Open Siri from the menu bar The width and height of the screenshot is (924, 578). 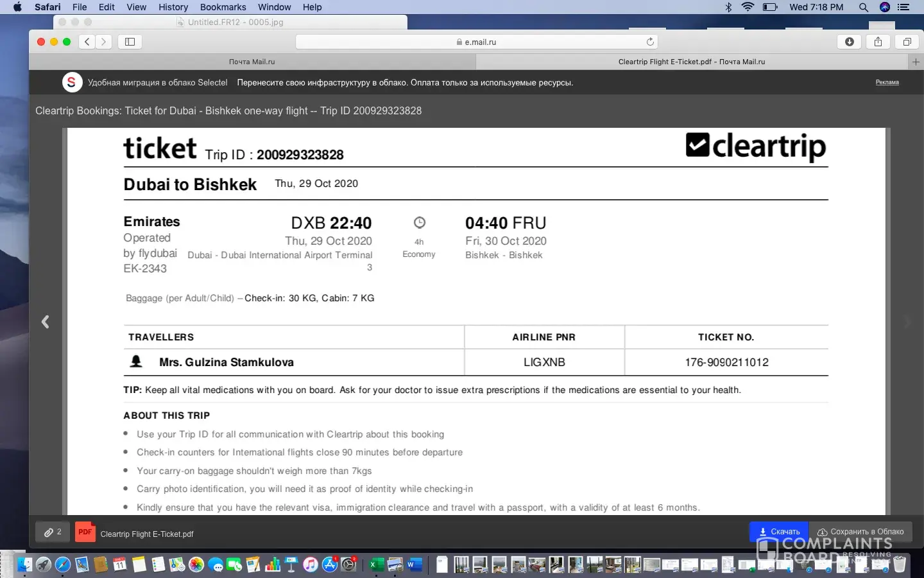coord(885,7)
